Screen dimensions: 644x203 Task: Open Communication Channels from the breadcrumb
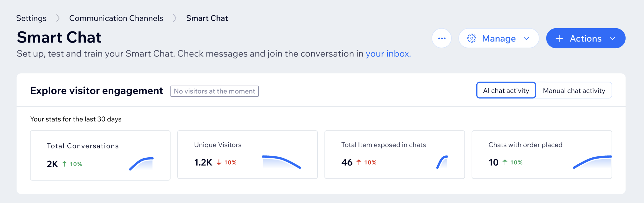tap(116, 18)
